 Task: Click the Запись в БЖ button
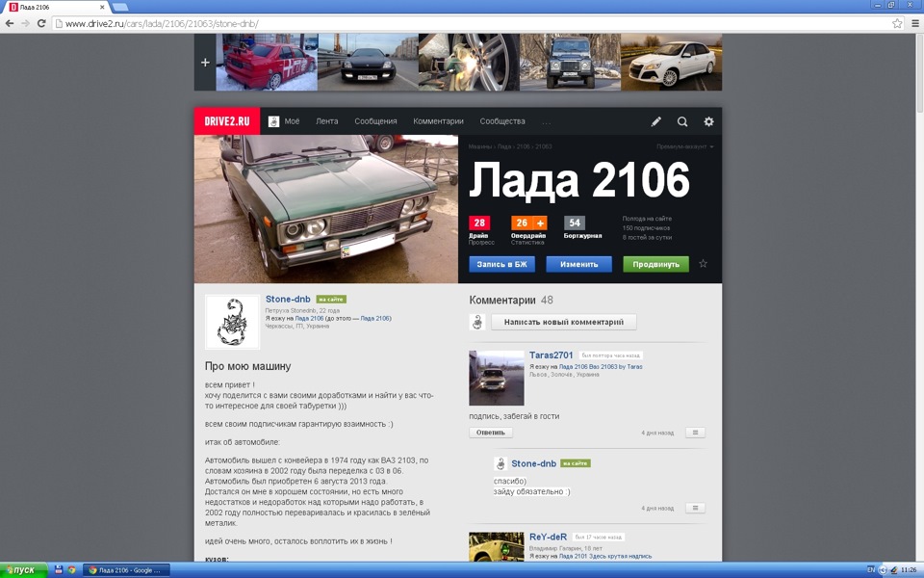coord(502,264)
